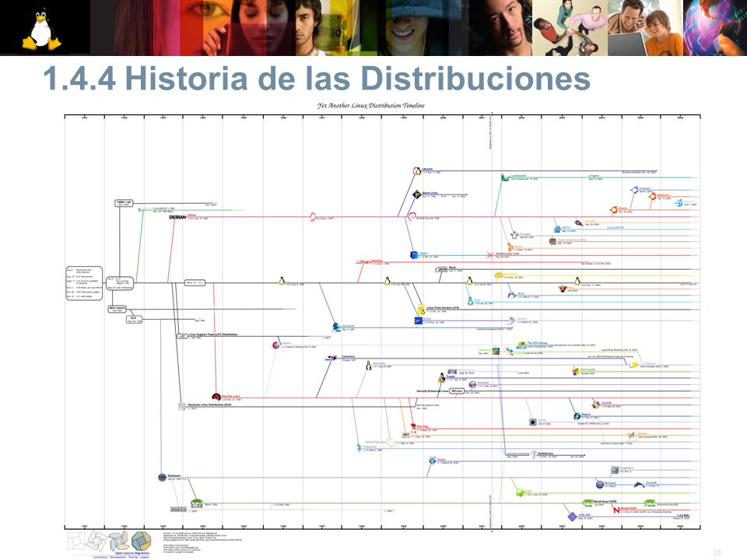Click 'Yet Another Linux Distribution Timeline' heading
747x560 pixels.
pos(370,105)
